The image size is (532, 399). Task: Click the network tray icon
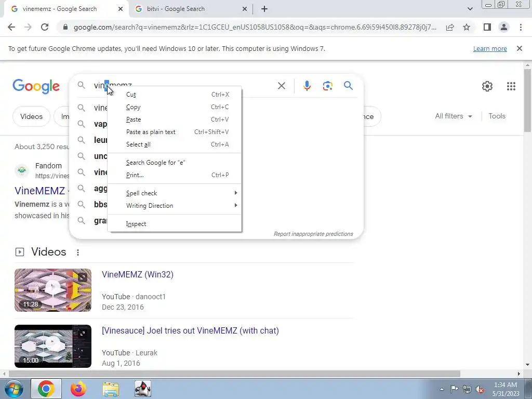coord(467,389)
